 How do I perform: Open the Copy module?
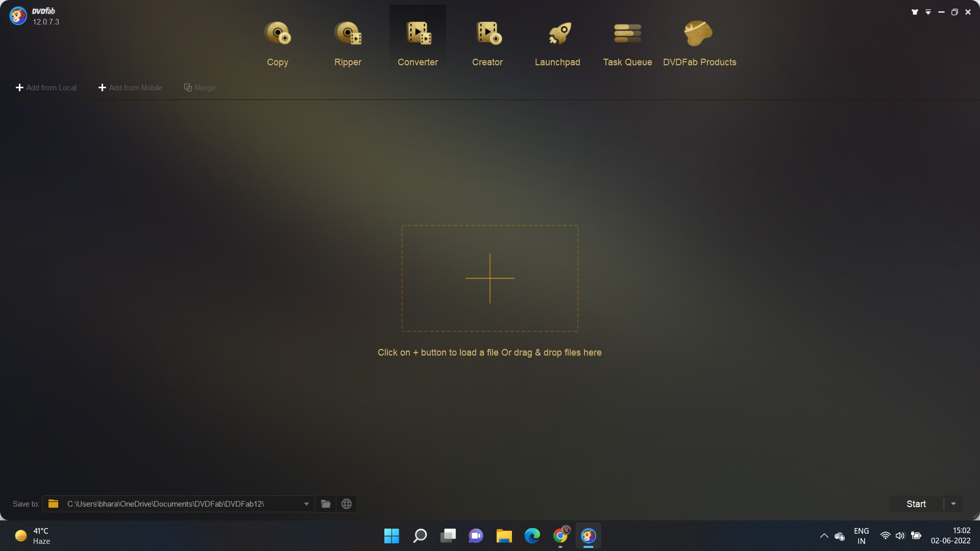(277, 43)
